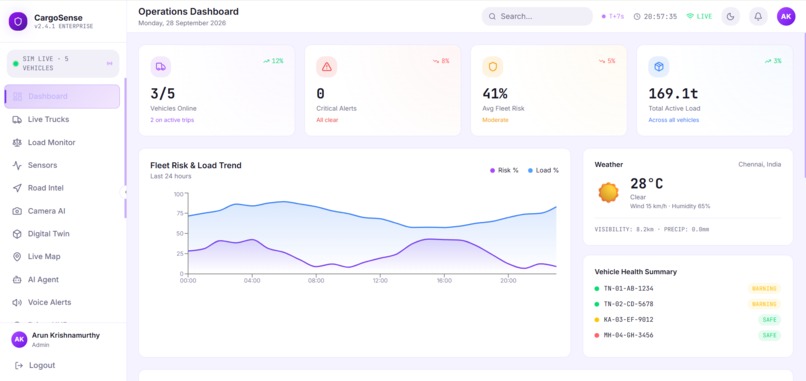Click the '169.1t' total load value
This screenshot has height=381, width=806.
point(673,94)
